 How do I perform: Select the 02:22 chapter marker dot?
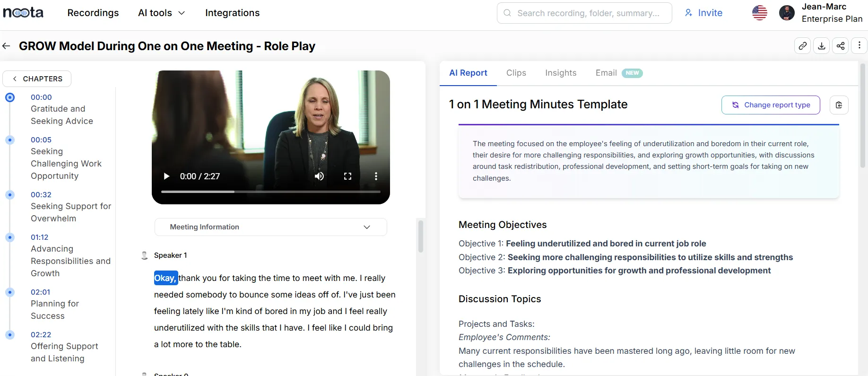coord(10,335)
